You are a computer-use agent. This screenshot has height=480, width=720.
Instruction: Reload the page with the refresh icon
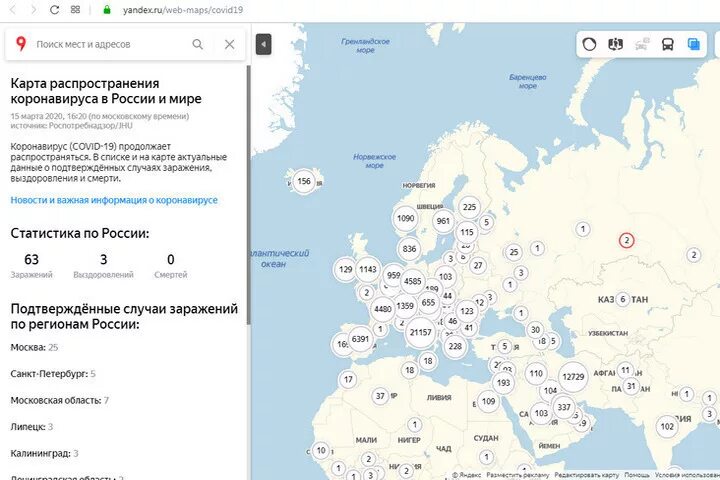(x=54, y=10)
